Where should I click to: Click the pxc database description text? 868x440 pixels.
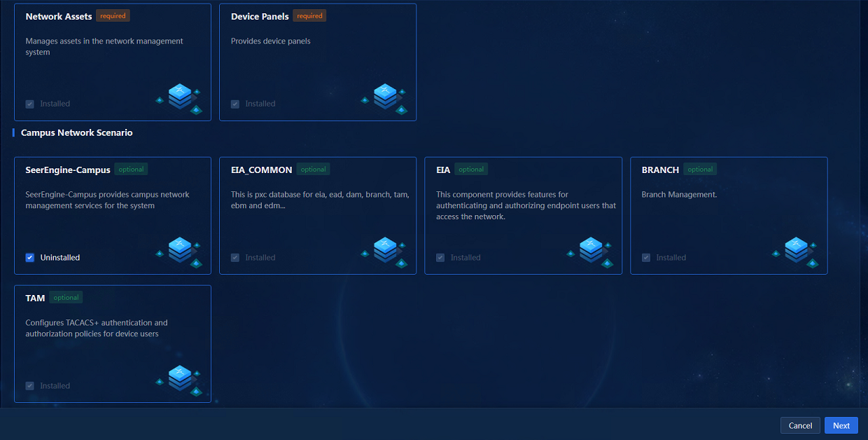pos(320,200)
